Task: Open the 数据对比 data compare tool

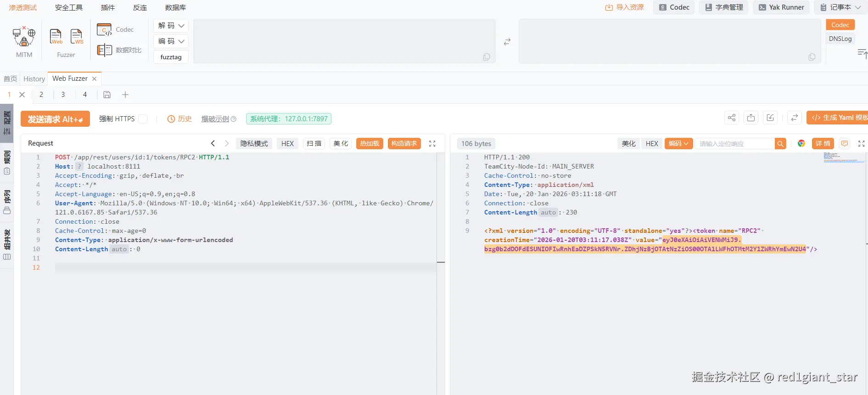Action: click(119, 50)
